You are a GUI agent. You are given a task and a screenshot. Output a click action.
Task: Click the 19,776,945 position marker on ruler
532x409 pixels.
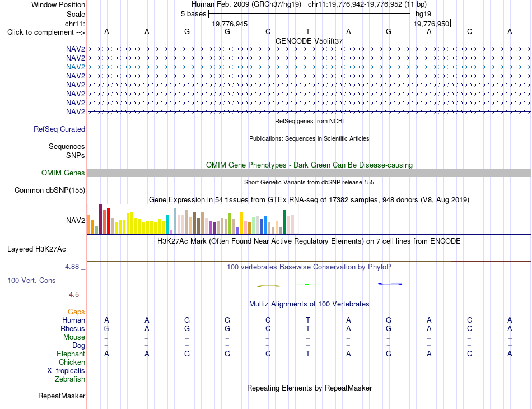pos(230,24)
